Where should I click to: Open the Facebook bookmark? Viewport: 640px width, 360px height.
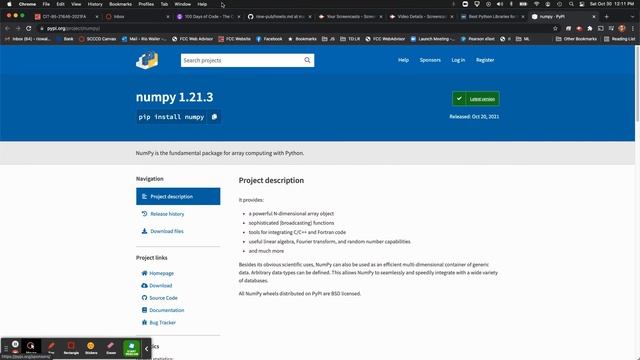[x=269, y=39]
